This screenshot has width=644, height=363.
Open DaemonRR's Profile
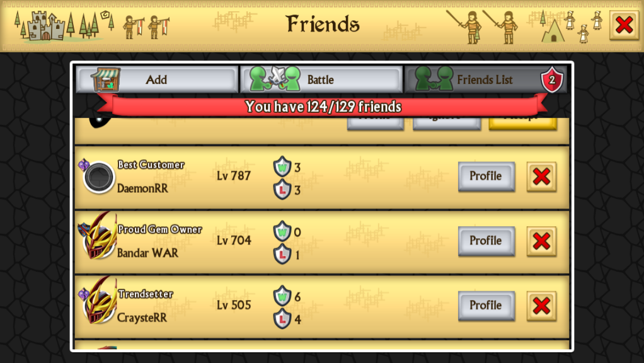coord(486,176)
